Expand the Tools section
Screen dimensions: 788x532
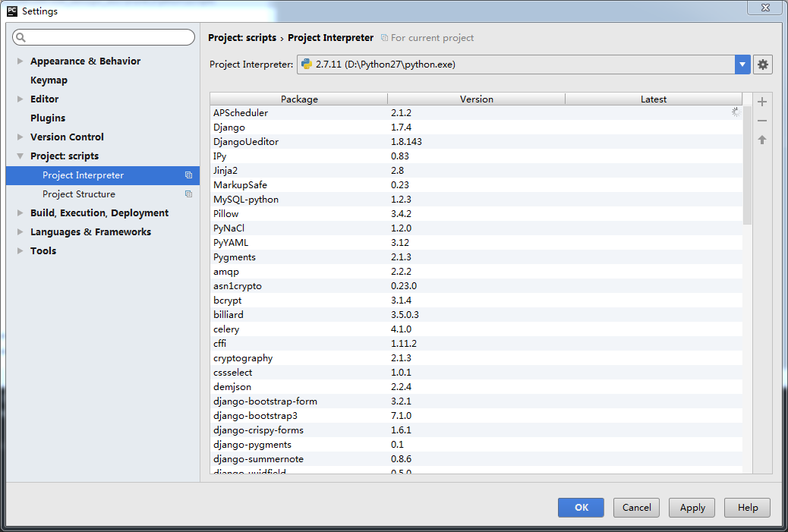[x=20, y=250]
